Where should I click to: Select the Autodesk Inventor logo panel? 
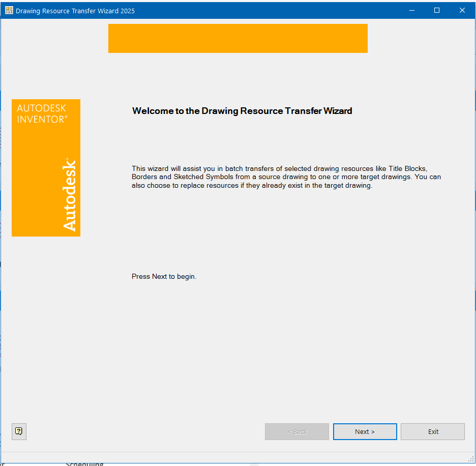[x=46, y=168]
